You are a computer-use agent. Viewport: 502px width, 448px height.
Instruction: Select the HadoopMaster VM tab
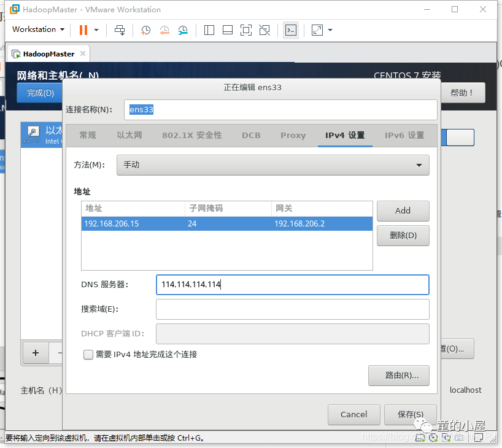[x=48, y=54]
